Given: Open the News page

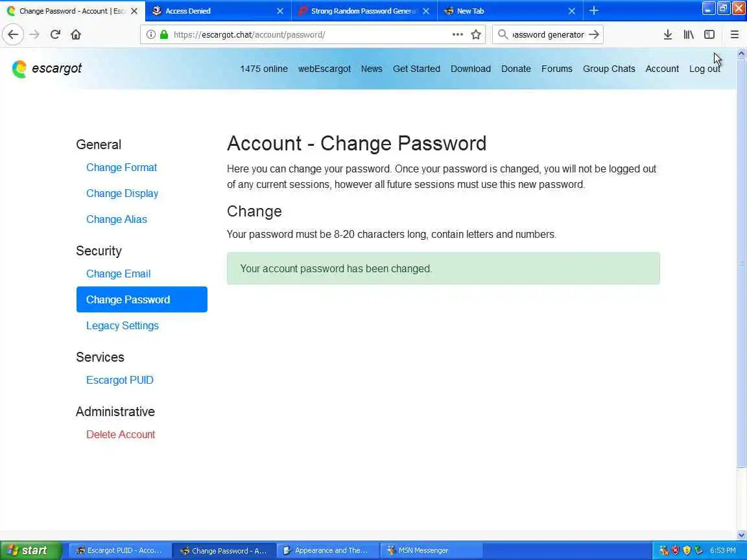Looking at the screenshot, I should pos(372,69).
